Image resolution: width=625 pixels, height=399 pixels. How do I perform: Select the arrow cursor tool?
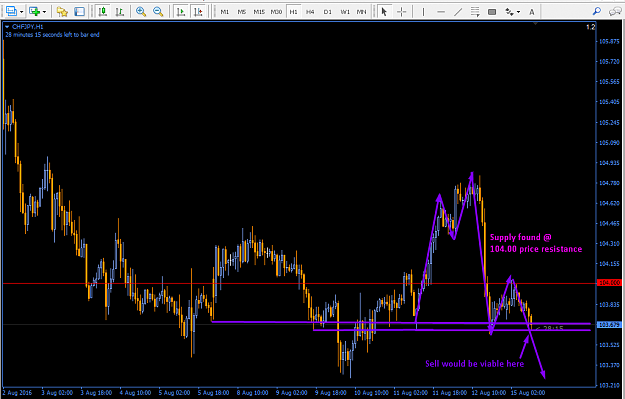pyautogui.click(x=384, y=12)
